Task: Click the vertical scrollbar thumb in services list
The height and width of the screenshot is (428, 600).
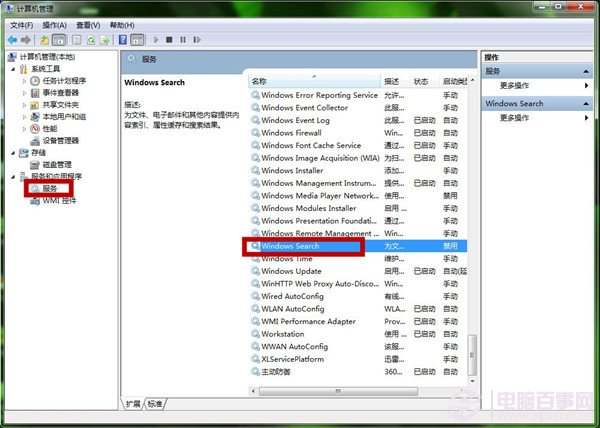Action: (472, 355)
